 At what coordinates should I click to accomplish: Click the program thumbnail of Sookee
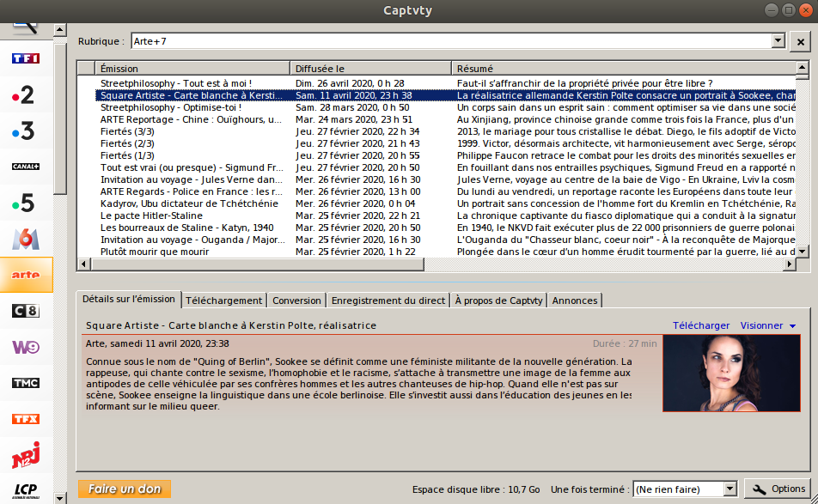[x=731, y=373]
